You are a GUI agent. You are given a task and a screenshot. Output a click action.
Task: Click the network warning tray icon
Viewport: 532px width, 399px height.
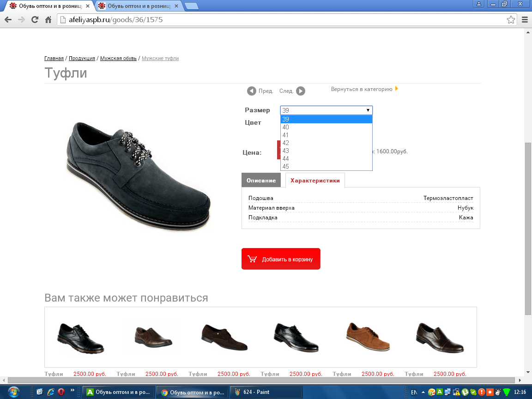pyautogui.click(x=457, y=392)
